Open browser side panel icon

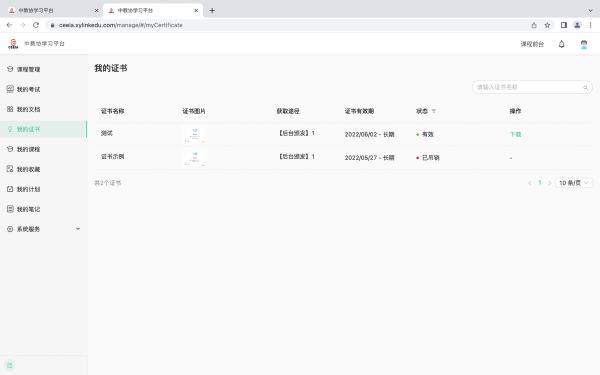[563, 25]
